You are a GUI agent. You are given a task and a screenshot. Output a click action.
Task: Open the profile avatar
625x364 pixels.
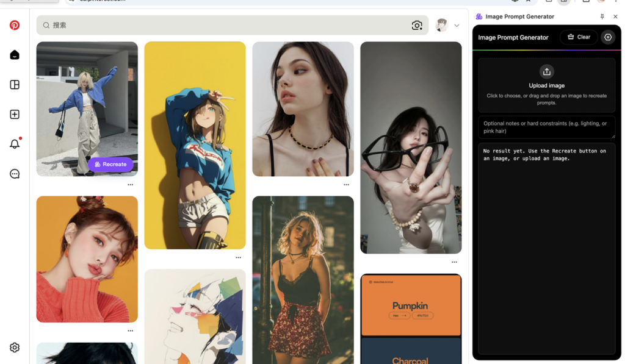tap(442, 25)
